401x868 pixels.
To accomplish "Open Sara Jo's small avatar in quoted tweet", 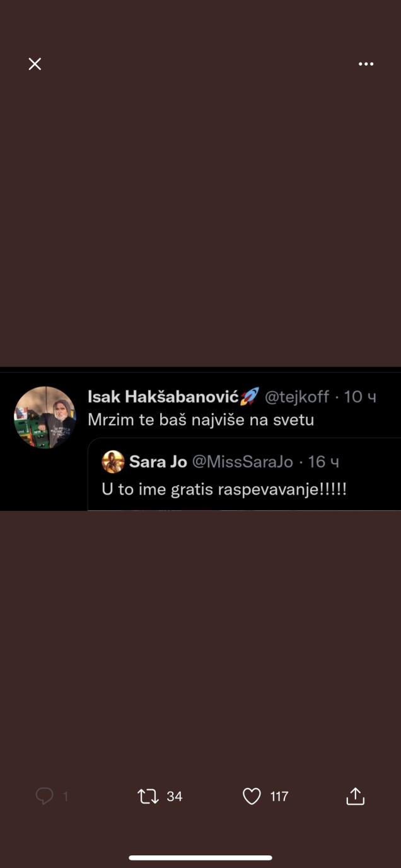I will pyautogui.click(x=113, y=462).
